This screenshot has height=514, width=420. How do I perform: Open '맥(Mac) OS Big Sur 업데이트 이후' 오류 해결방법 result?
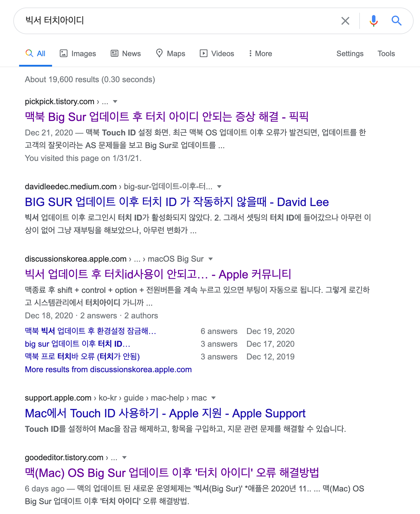tap(172, 473)
